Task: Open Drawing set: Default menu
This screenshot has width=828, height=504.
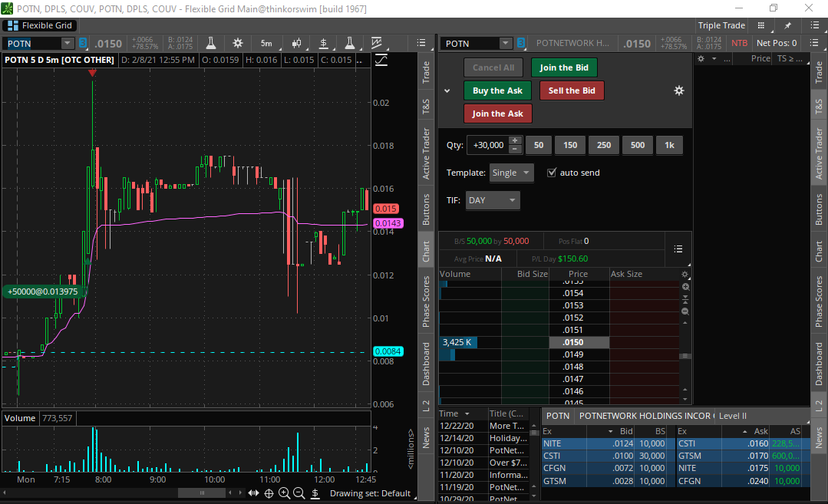Action: [x=370, y=493]
